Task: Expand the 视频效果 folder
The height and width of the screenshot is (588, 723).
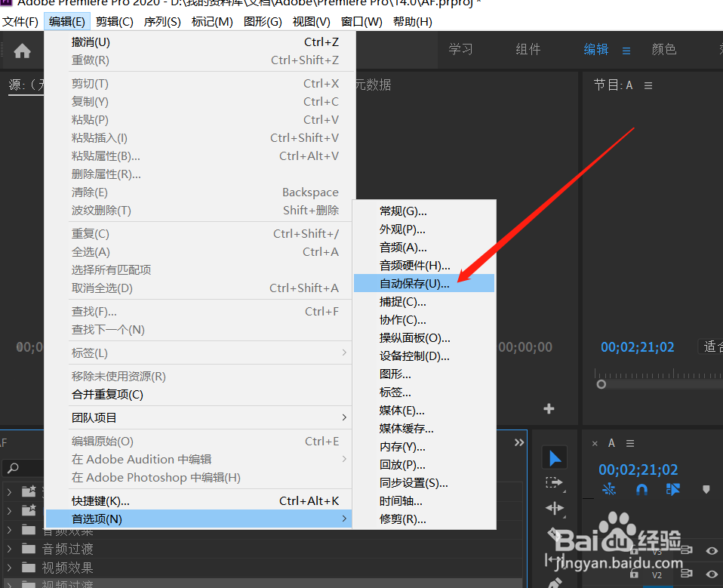Action: 9,568
